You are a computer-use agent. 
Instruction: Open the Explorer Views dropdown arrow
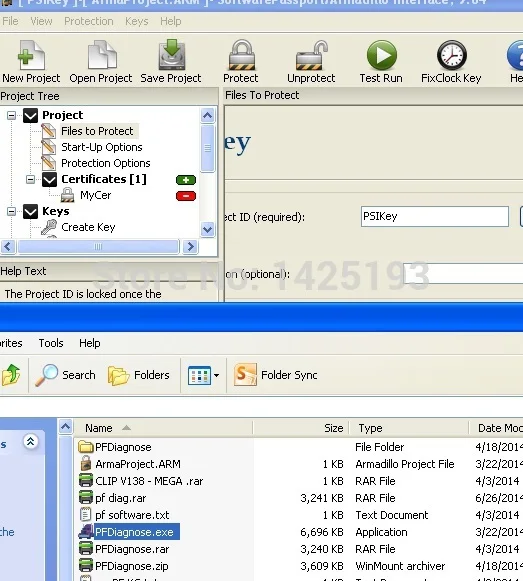click(216, 375)
